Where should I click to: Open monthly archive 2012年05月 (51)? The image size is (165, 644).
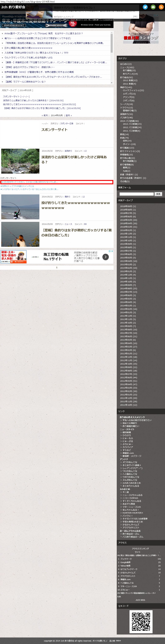129,381
